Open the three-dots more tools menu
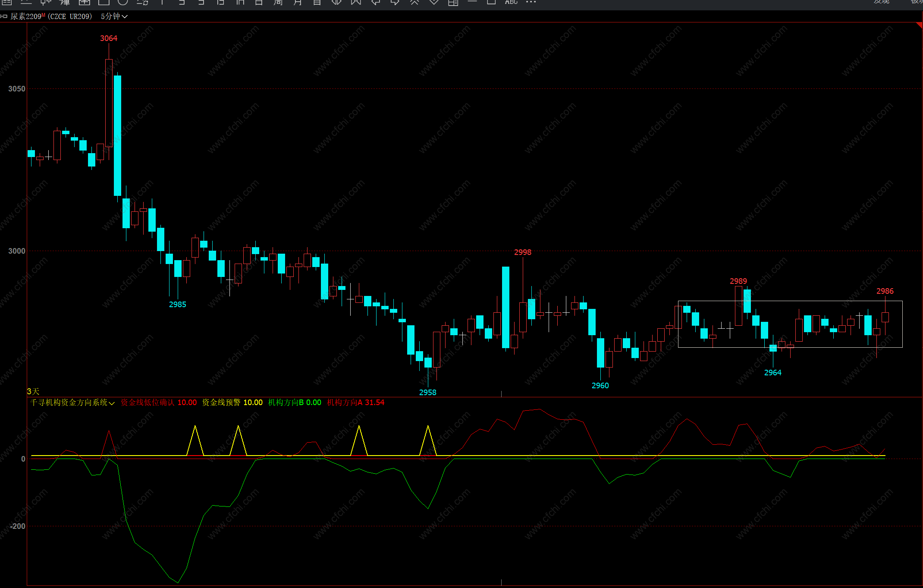Viewport: 923px width, 588px height. [x=531, y=2]
